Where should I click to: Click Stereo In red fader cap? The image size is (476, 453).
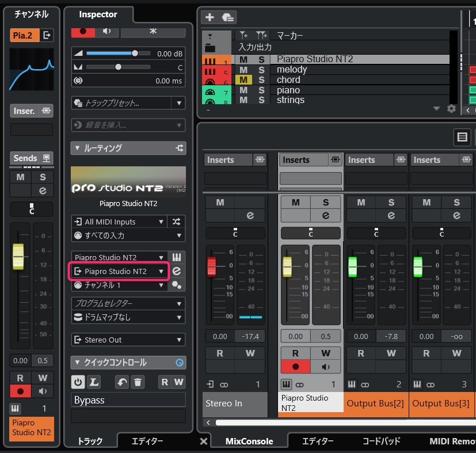(212, 267)
